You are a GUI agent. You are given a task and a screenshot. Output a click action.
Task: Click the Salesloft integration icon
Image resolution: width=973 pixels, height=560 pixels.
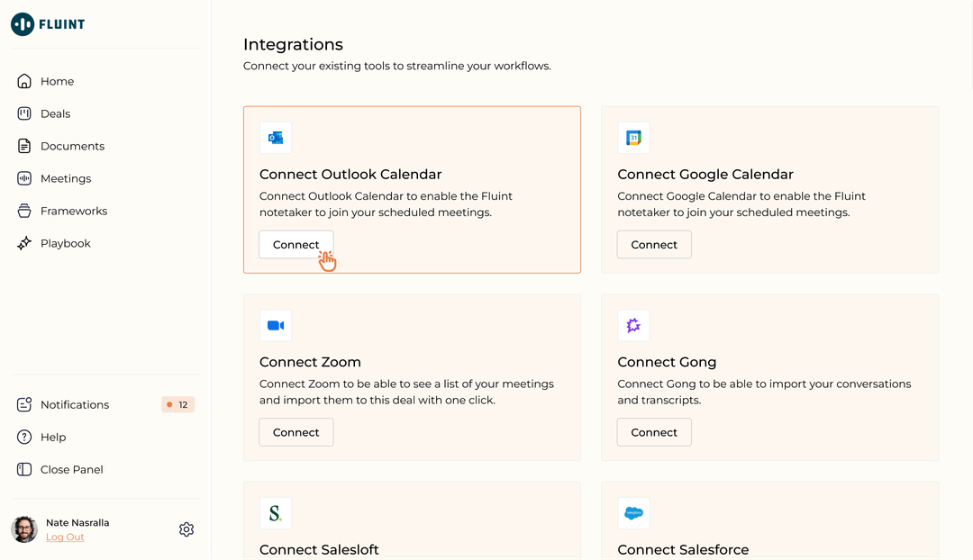click(275, 512)
